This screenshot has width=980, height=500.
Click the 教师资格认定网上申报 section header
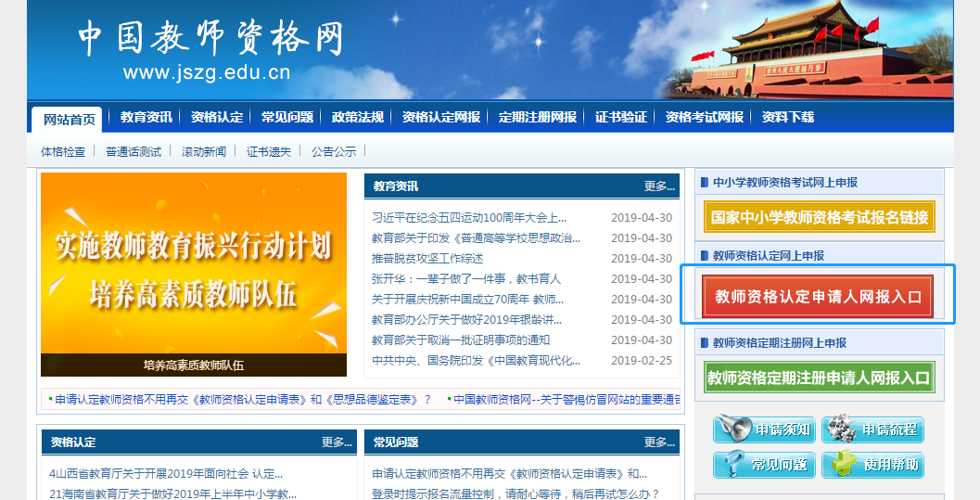tap(768, 256)
